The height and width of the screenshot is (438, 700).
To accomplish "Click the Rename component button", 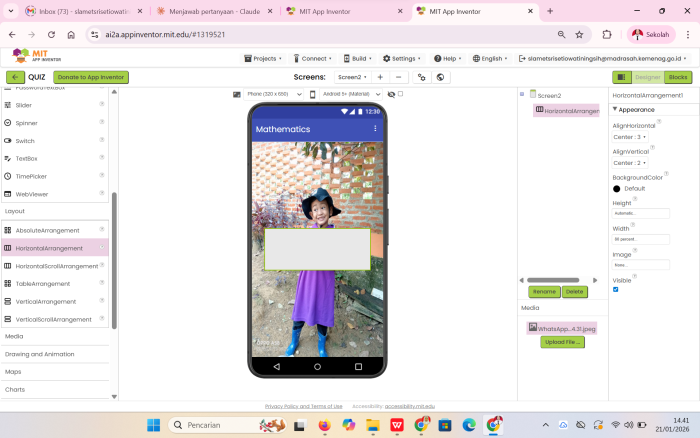I will click(x=544, y=292).
